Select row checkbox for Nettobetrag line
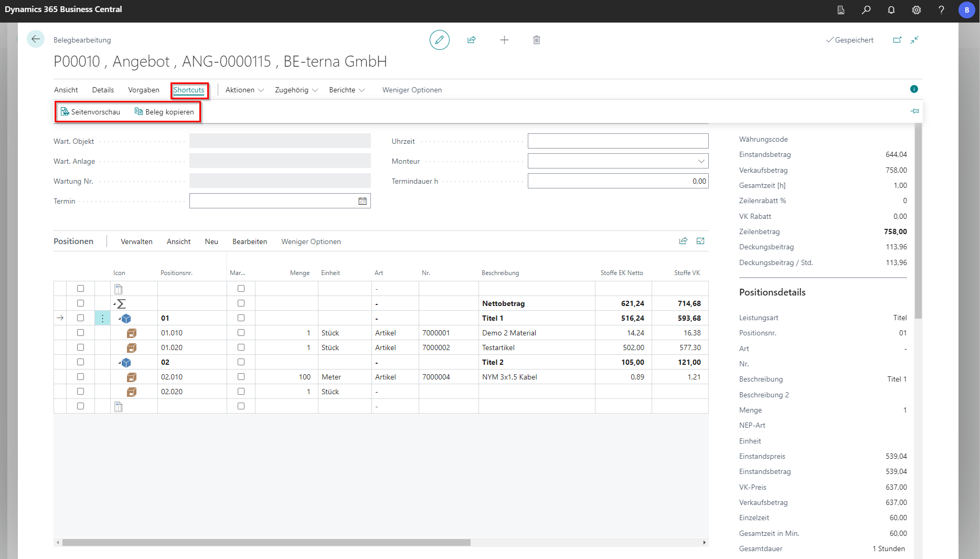This screenshot has height=559, width=980. [x=80, y=303]
